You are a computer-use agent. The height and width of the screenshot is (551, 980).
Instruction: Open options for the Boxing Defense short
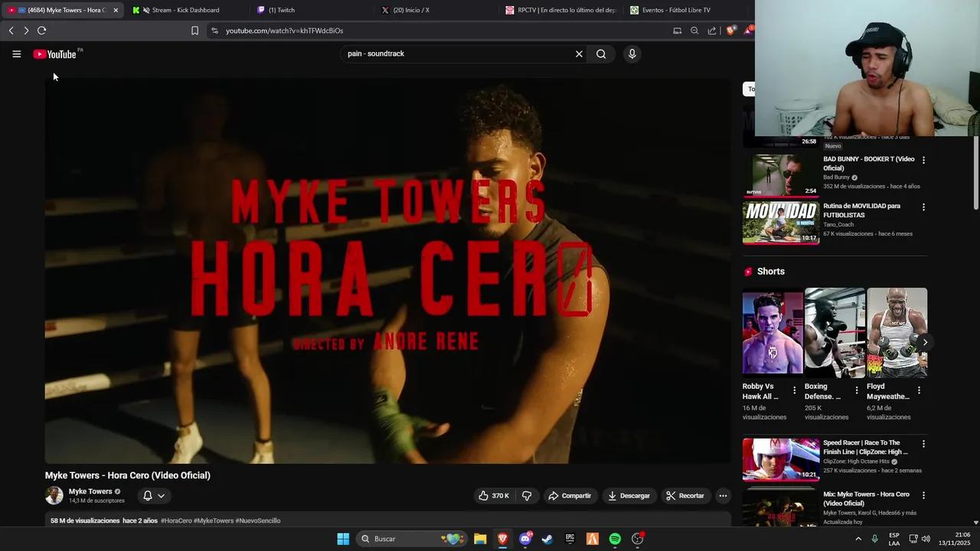(857, 390)
